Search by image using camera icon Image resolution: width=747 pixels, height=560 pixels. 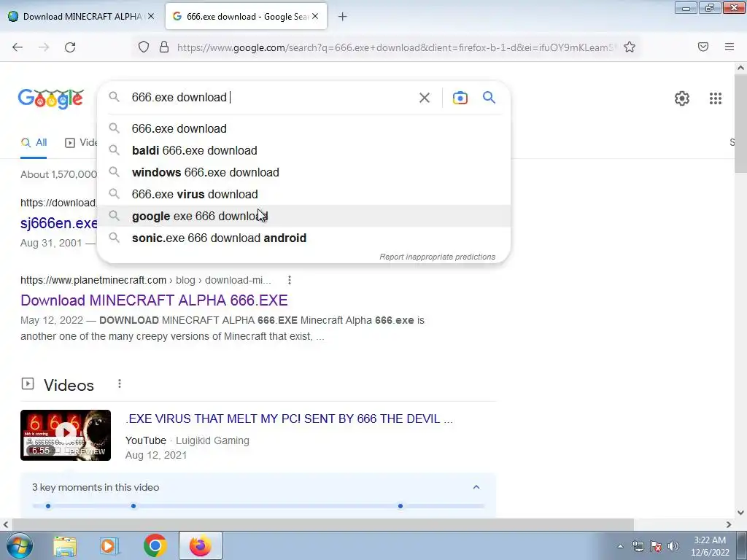click(460, 98)
